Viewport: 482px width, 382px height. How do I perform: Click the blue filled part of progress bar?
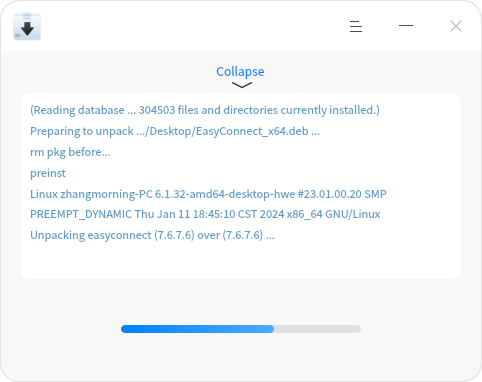point(197,329)
